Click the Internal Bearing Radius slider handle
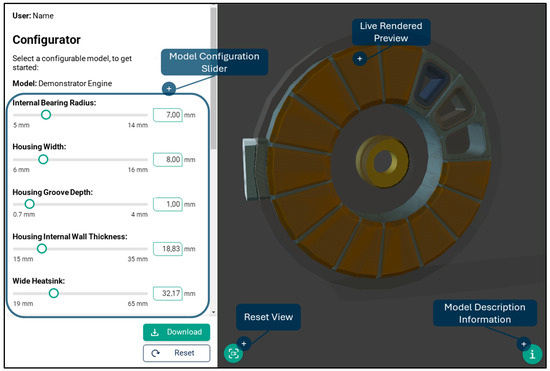 pyautogui.click(x=46, y=115)
